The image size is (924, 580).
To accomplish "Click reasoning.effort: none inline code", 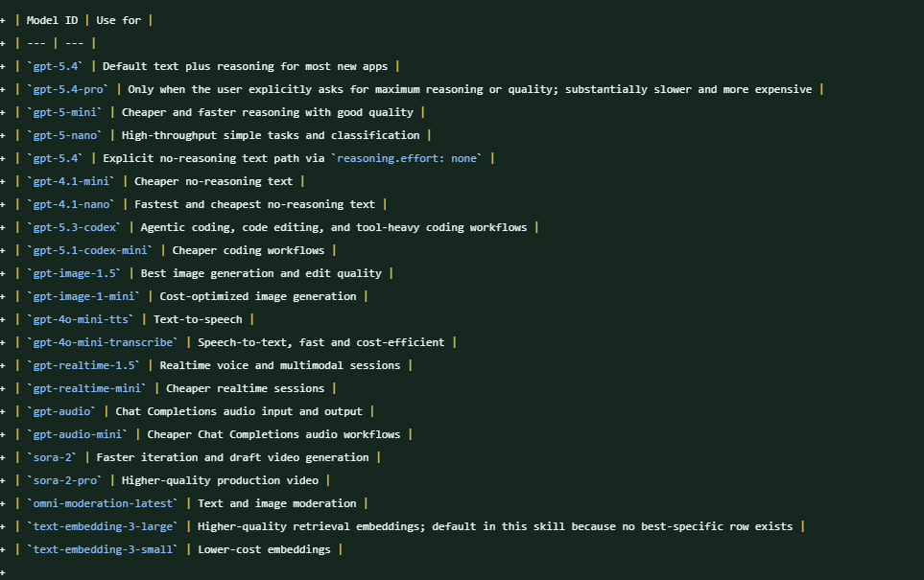I will click(407, 158).
